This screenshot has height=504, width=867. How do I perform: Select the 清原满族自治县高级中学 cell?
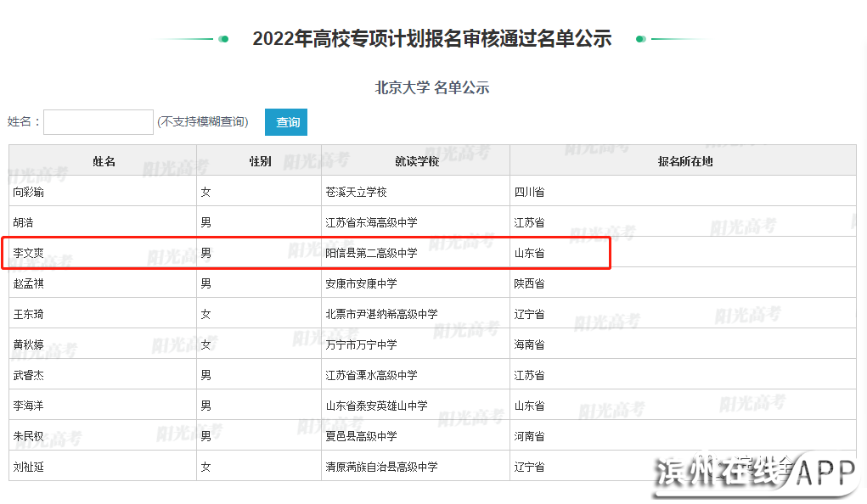[x=381, y=467]
